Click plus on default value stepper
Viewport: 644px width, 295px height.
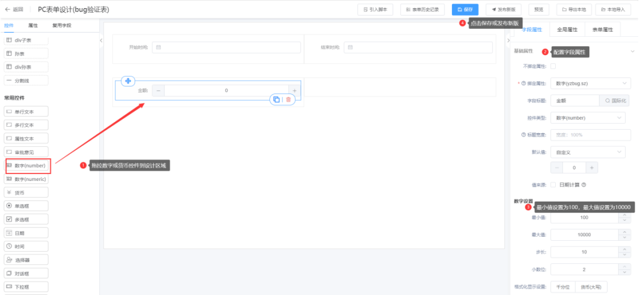coord(592,168)
